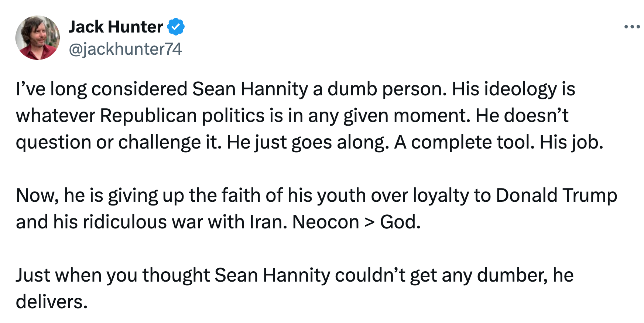Click the first paragraph about Sean Hannity
The image size is (644, 323).
(x=295, y=116)
